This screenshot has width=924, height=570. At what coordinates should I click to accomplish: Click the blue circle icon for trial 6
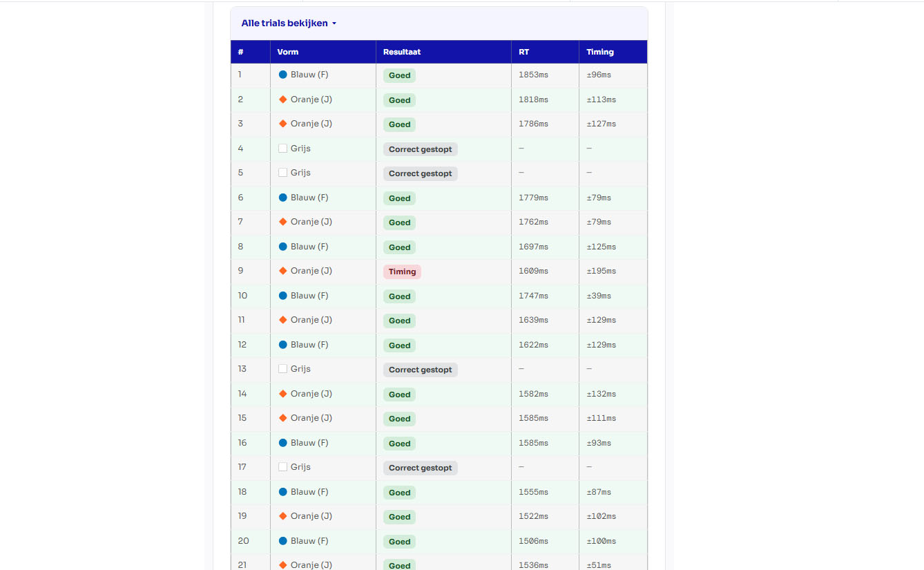(x=282, y=197)
